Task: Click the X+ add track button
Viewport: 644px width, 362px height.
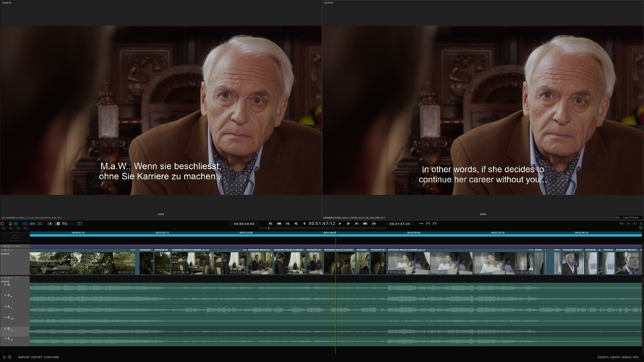Action: click(25, 228)
